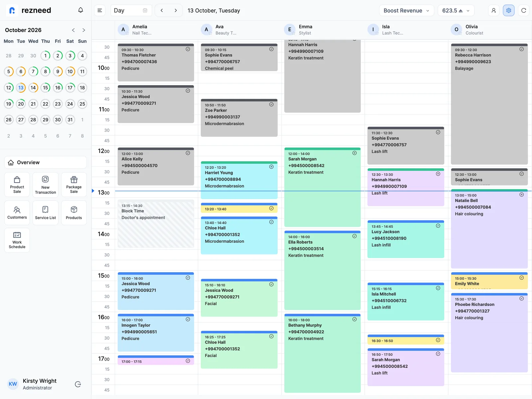Open the settings gear icon

tap(508, 10)
